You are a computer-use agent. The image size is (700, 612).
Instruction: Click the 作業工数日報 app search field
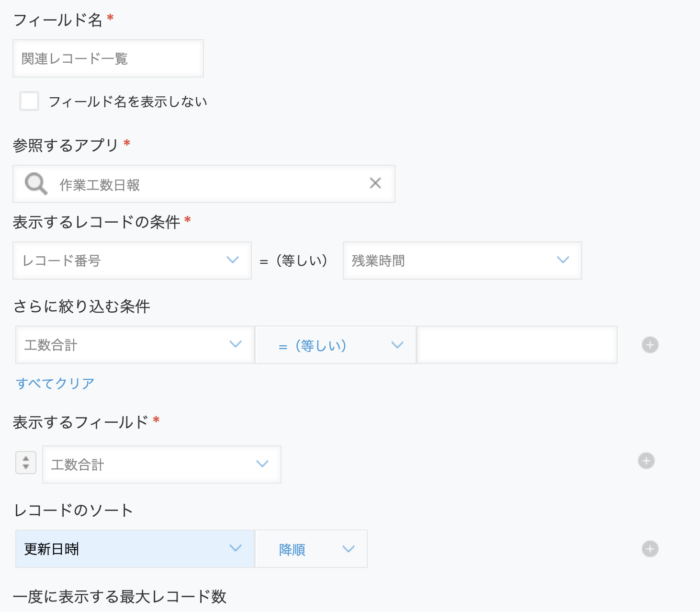pos(204,184)
